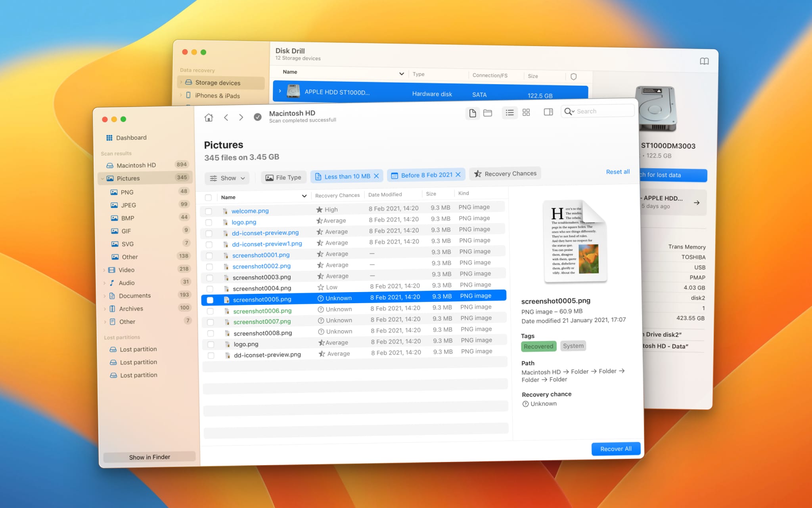Click the scan completed checkmark icon
Viewport: 812px width, 508px height.
point(258,117)
